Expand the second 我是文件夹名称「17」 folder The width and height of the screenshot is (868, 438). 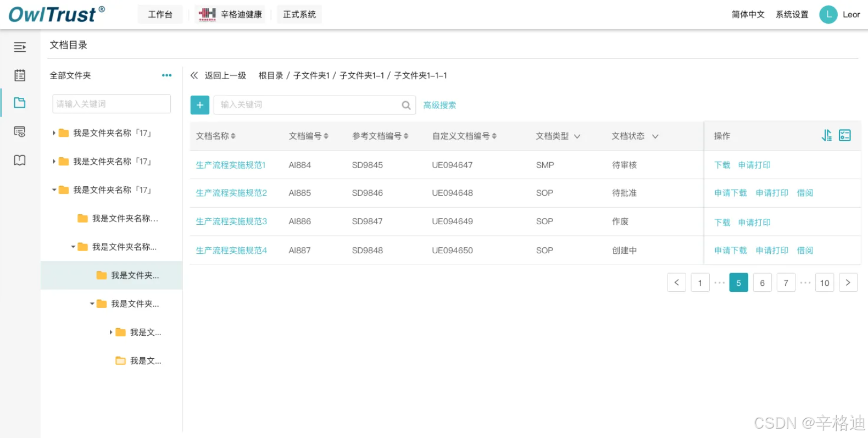[54, 162]
